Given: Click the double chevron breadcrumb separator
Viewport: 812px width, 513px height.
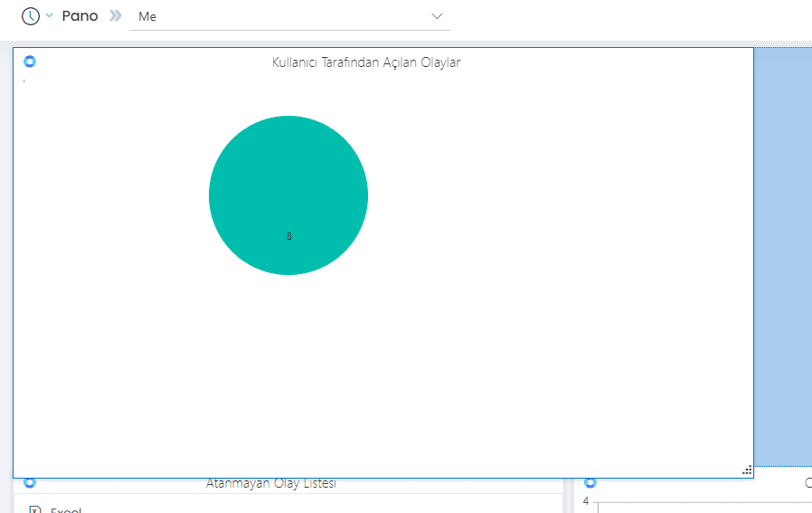Looking at the screenshot, I should click(116, 16).
